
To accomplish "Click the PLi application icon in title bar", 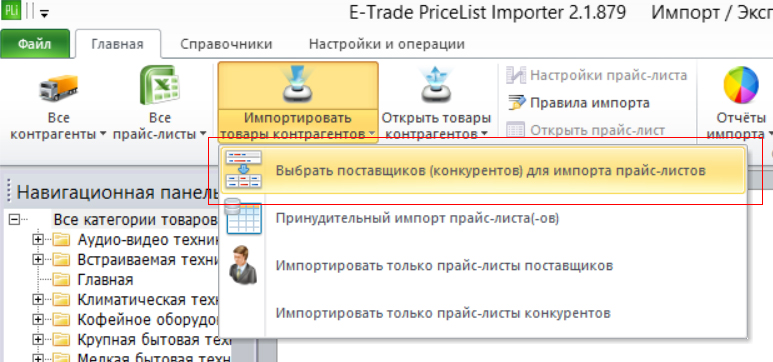I will pos(10,10).
